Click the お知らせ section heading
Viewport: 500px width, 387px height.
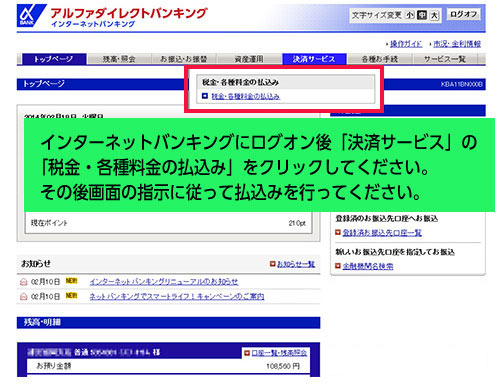click(x=36, y=264)
